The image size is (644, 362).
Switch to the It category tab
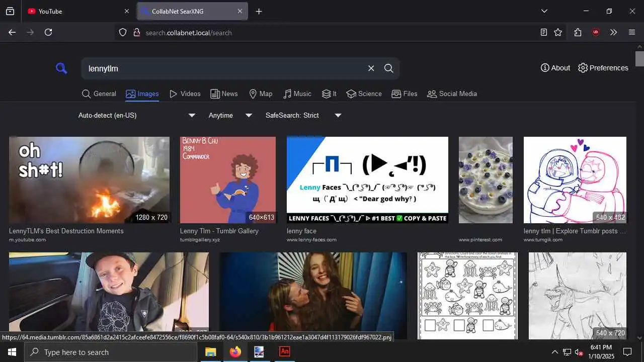pos(329,94)
